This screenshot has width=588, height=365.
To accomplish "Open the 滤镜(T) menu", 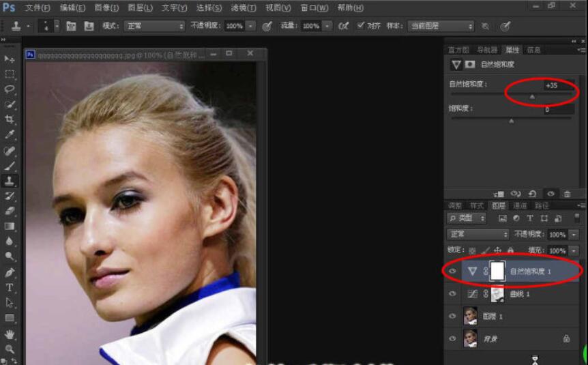I will point(244,8).
